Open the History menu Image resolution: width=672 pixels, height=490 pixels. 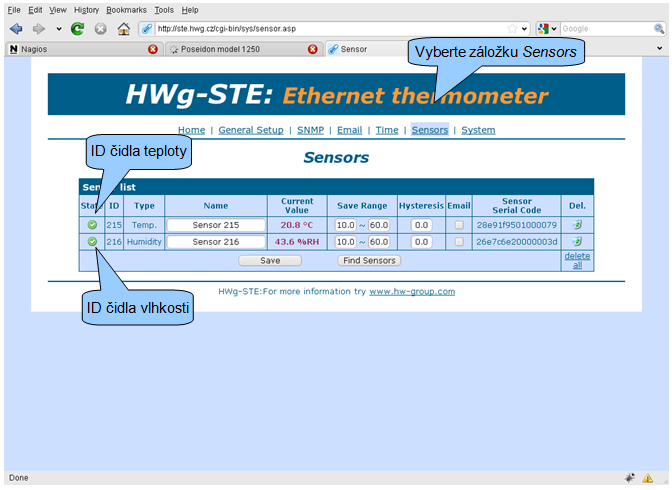click(x=86, y=10)
